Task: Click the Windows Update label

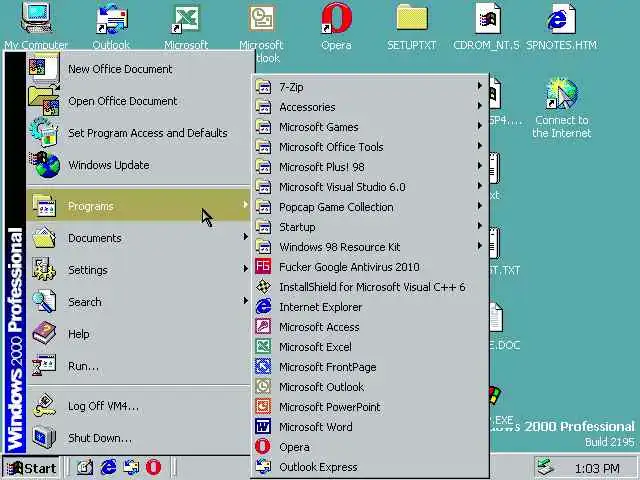Action: (x=109, y=165)
